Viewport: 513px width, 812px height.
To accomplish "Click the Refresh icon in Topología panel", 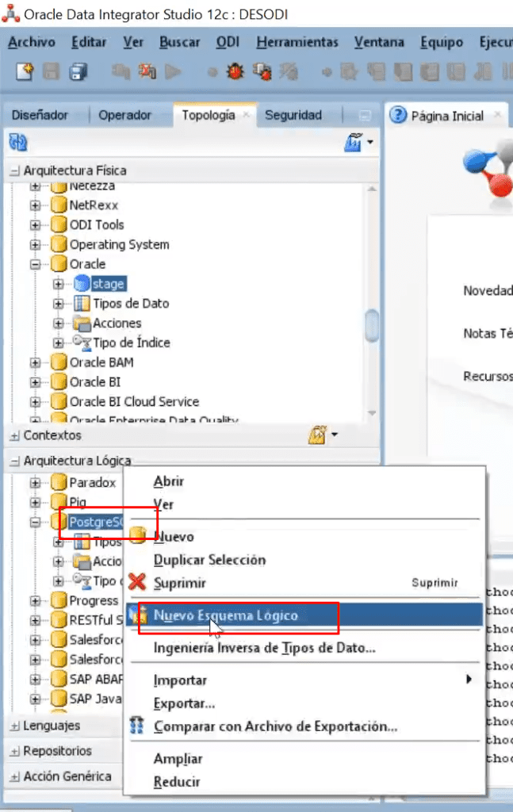I will [18, 143].
